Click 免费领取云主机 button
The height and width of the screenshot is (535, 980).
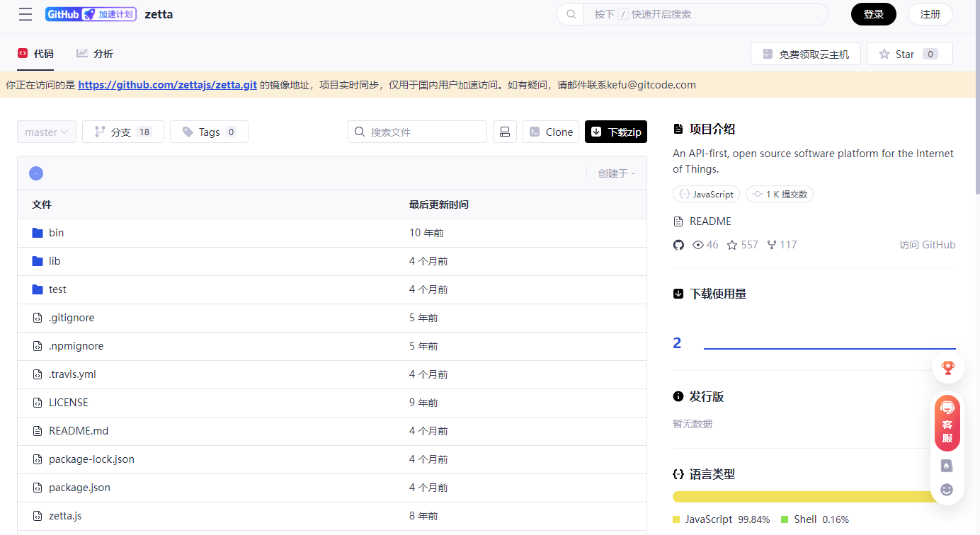(806, 54)
